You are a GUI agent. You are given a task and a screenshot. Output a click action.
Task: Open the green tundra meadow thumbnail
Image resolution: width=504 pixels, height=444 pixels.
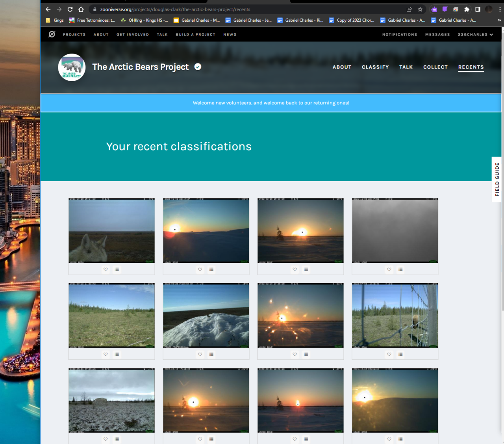tap(111, 315)
